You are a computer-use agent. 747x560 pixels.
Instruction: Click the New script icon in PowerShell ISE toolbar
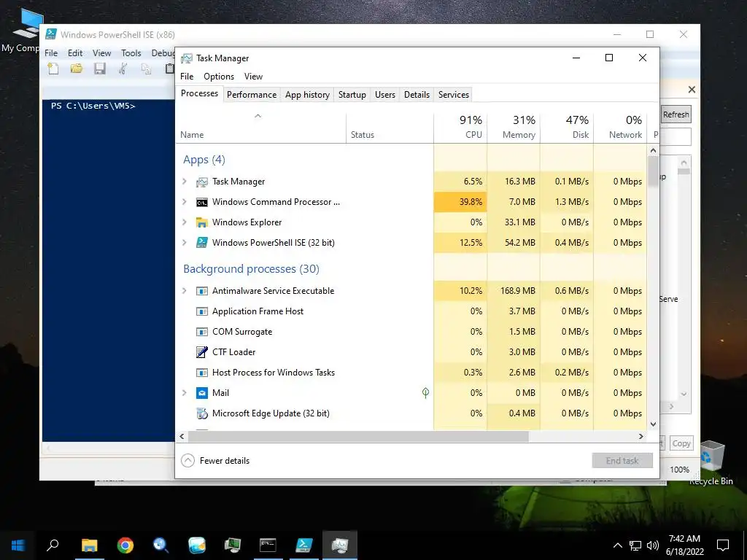(53, 69)
